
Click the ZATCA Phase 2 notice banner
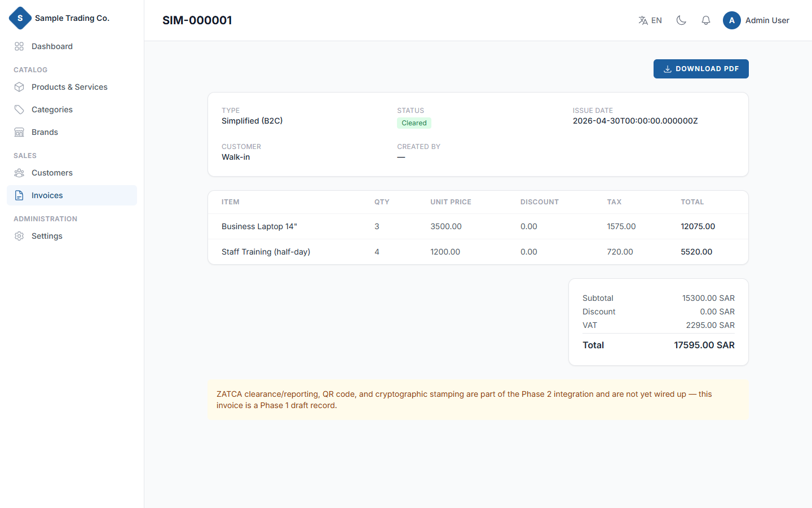478,400
